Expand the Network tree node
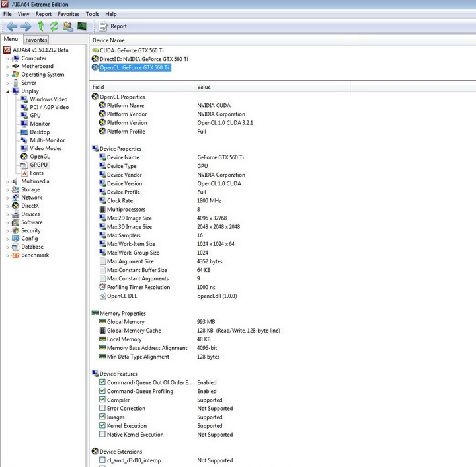Screen dimensions: 476x467 pos(7,198)
